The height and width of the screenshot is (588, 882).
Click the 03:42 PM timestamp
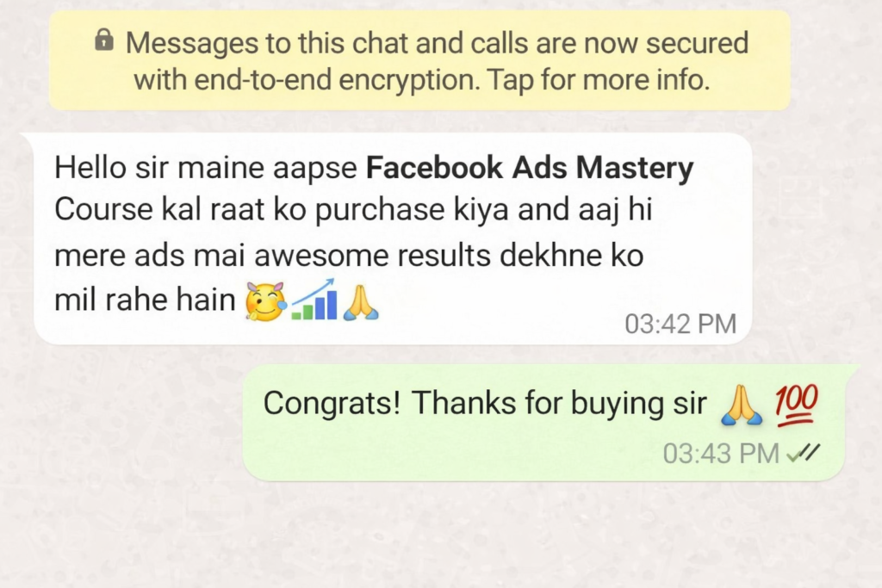click(680, 324)
